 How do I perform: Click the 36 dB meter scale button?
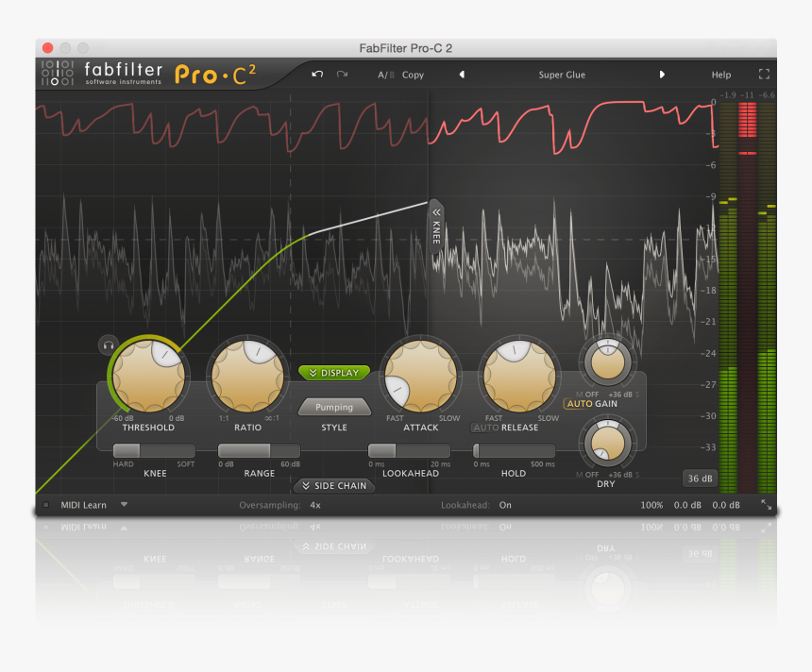[x=700, y=479]
